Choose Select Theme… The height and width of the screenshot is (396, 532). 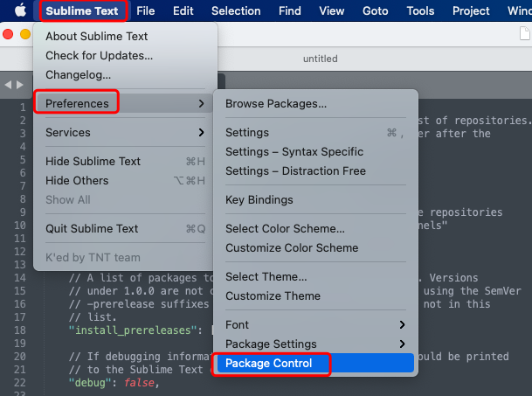(315, 276)
